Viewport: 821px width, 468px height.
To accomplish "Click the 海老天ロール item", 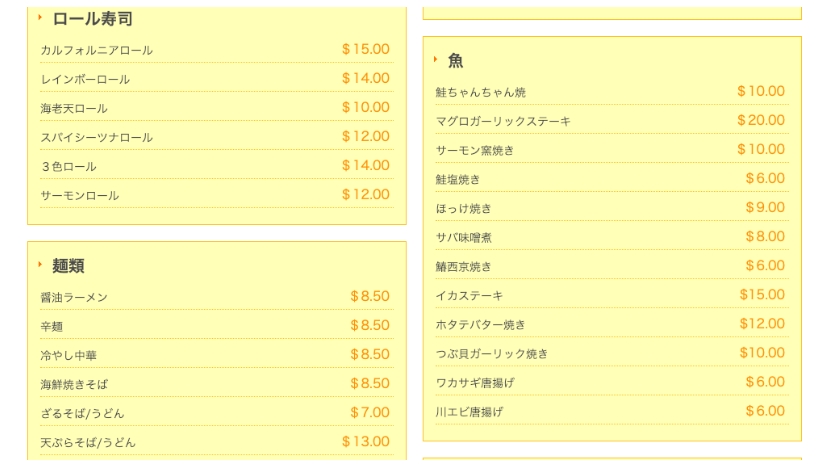I will 74,108.
